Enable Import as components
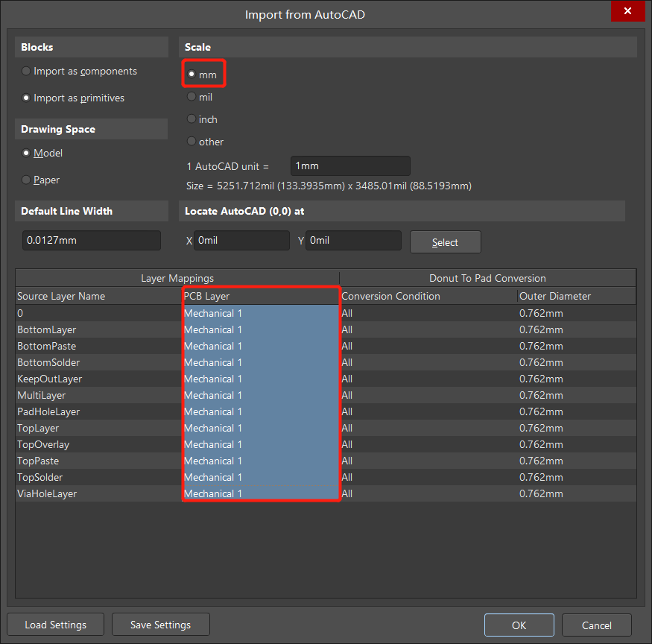The image size is (652, 644). pos(26,71)
